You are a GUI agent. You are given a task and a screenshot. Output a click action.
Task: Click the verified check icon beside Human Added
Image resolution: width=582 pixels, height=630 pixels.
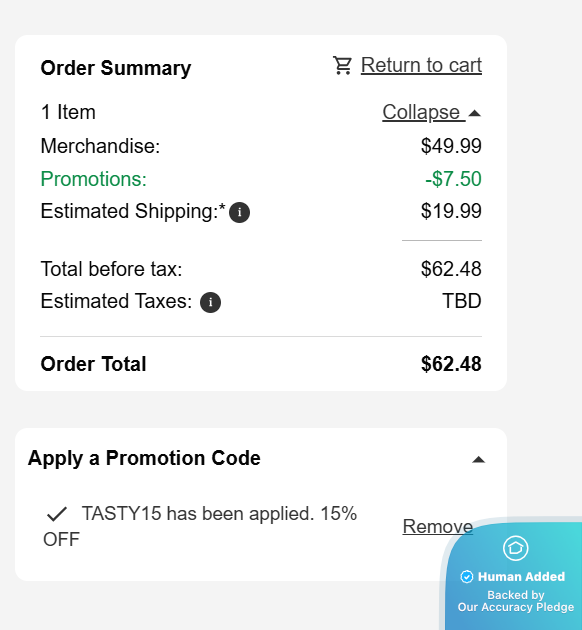(x=467, y=577)
